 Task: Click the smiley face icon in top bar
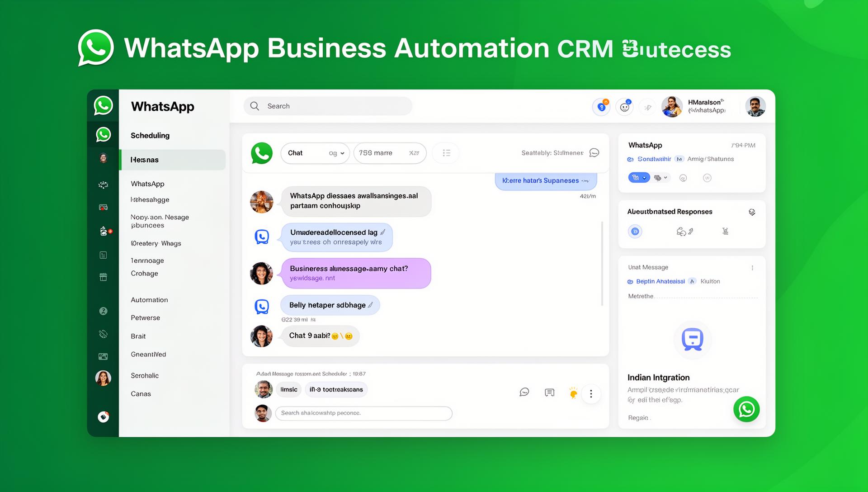(x=625, y=107)
